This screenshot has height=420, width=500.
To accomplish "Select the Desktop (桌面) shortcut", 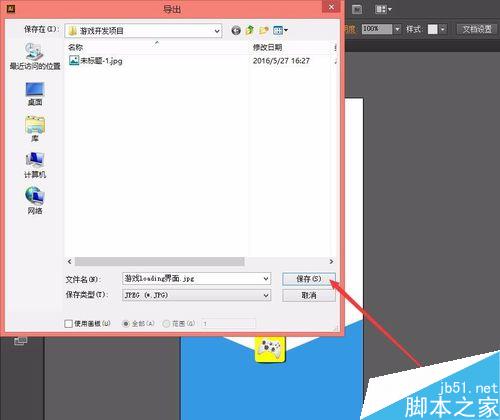I will click(x=35, y=94).
